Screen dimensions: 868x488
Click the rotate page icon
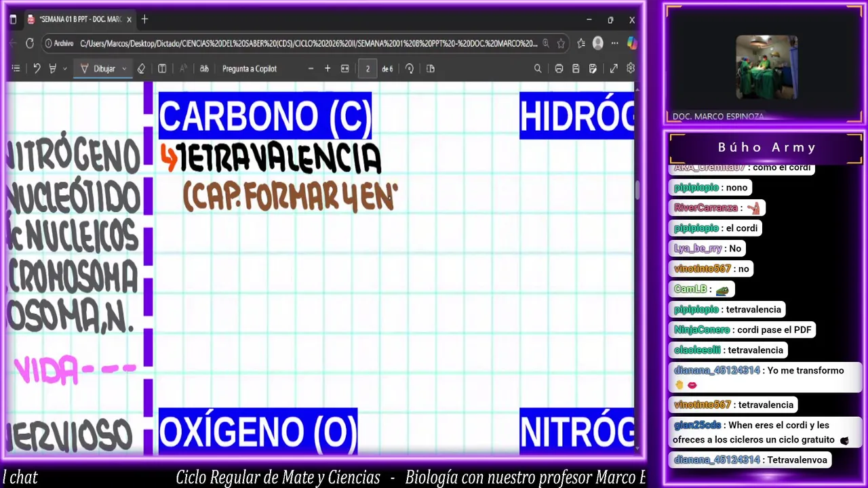coord(410,68)
